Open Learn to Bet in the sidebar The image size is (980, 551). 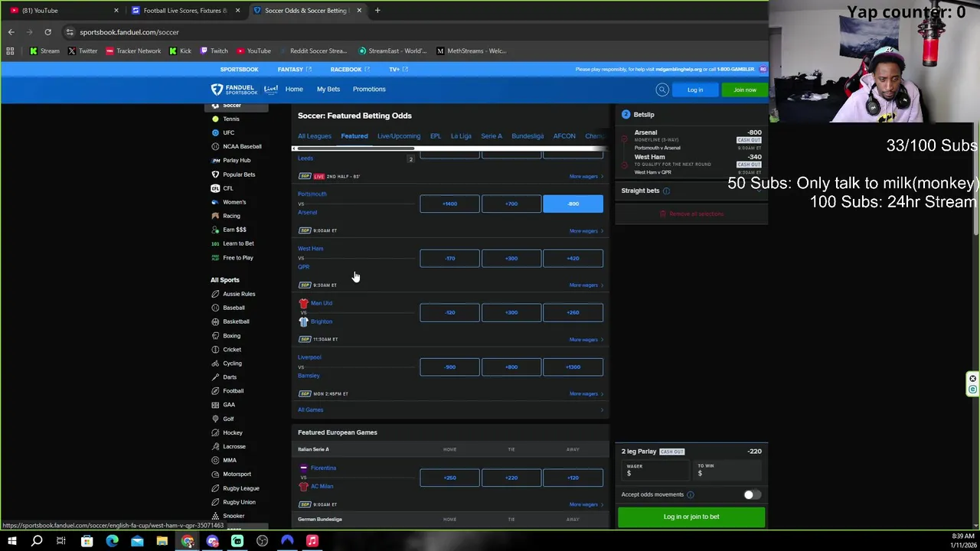[238, 243]
